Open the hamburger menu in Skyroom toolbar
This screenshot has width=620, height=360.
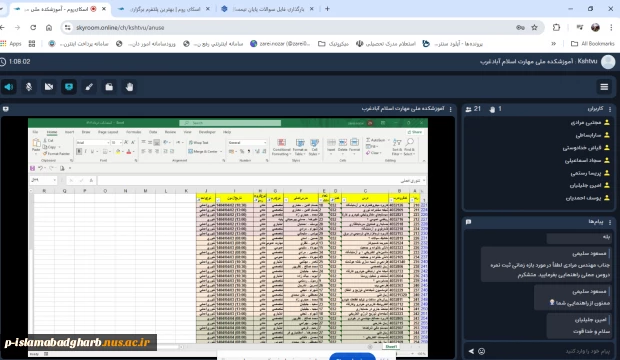pyautogui.click(x=604, y=87)
